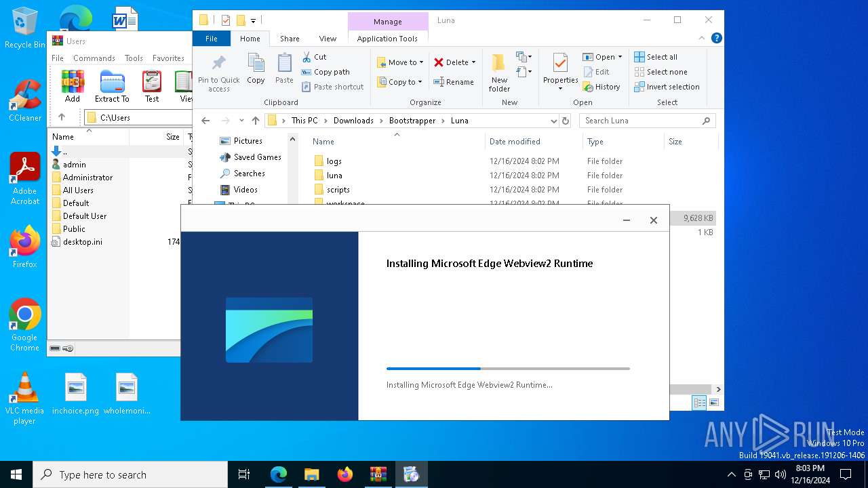This screenshot has height=488, width=868.
Task: Open Properties from the ribbon
Action: [560, 72]
